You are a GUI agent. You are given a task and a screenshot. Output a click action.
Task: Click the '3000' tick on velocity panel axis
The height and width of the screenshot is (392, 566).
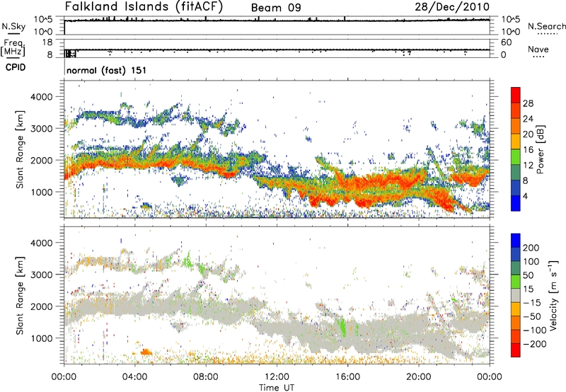tap(42, 275)
